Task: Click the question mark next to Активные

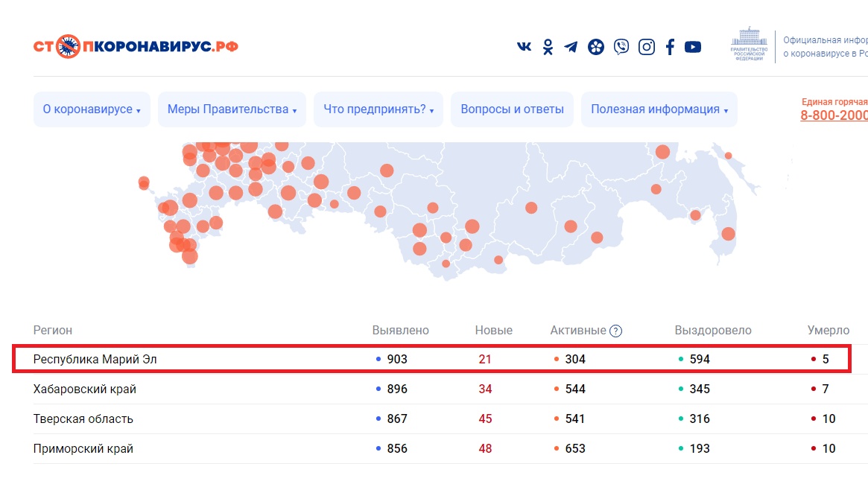Action: point(616,331)
